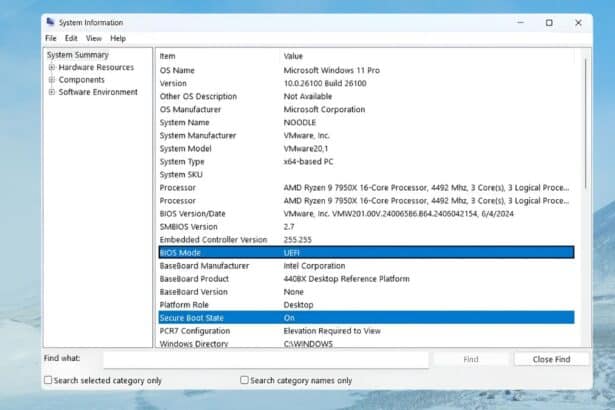Select the Other OS Description row
The width and height of the screenshot is (615, 410).
coord(366,96)
